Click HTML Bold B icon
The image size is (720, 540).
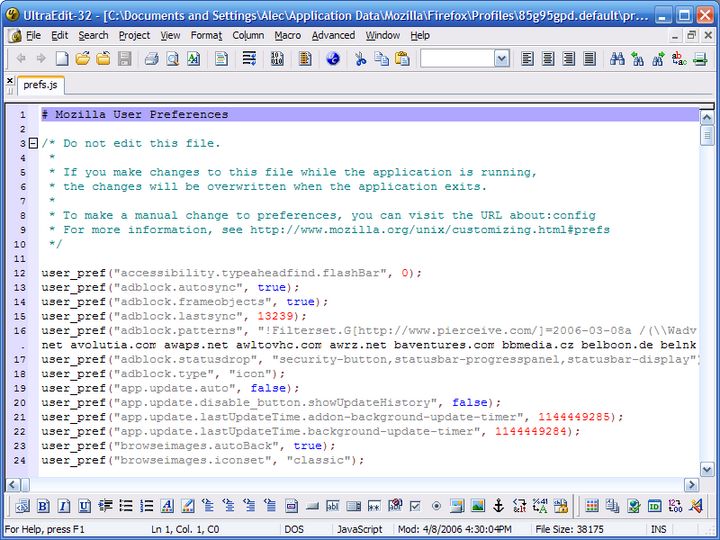[43, 506]
